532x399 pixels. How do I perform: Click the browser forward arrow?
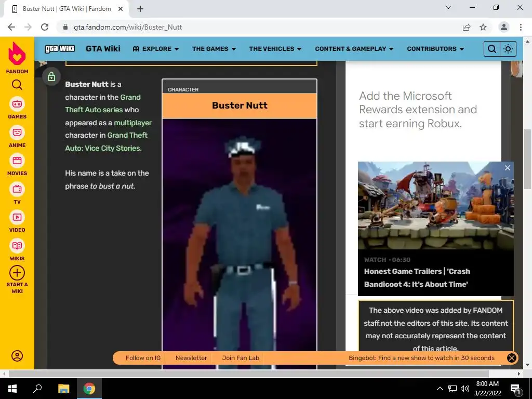(28, 27)
